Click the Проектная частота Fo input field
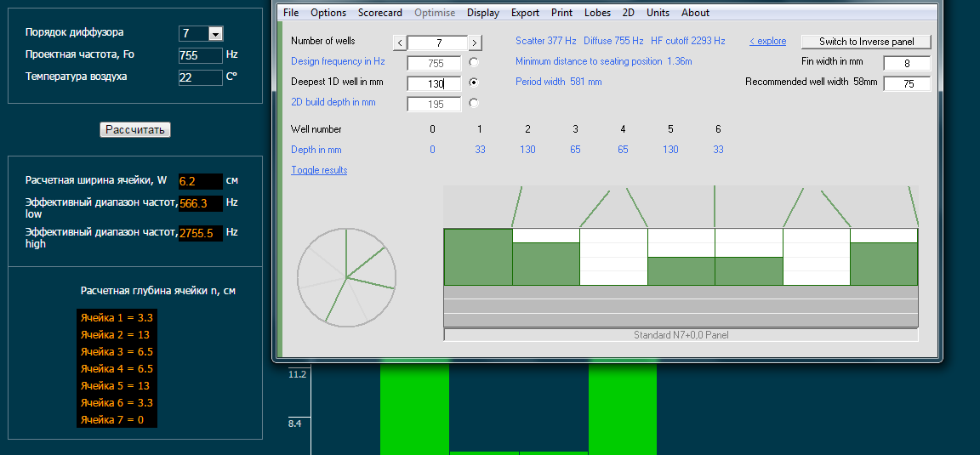This screenshot has width=980, height=455. pos(200,55)
